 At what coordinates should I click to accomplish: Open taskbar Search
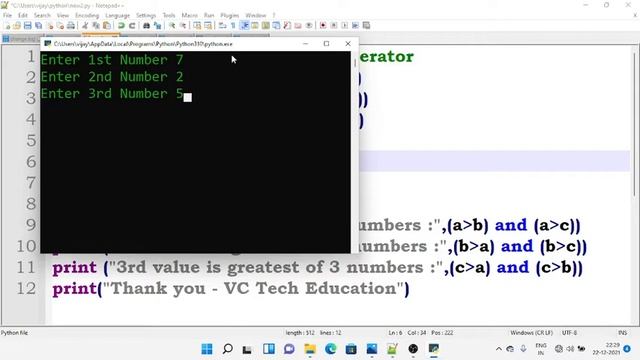point(228,349)
